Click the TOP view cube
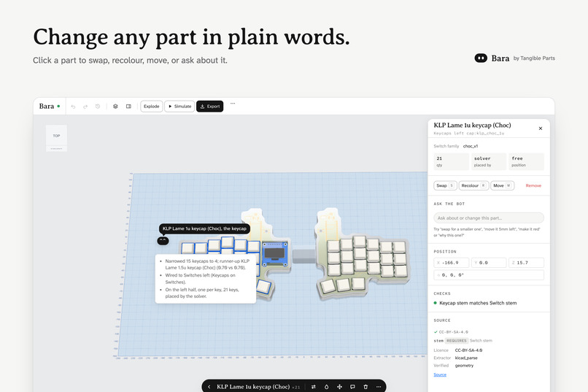 tap(56, 136)
